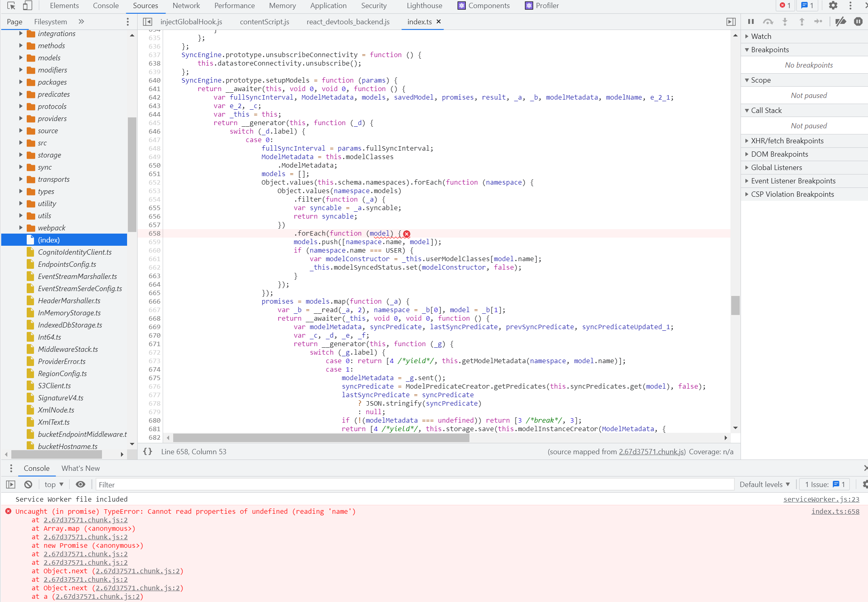Expand the Watch section
Viewport: 868px width, 602px height.
pos(760,36)
